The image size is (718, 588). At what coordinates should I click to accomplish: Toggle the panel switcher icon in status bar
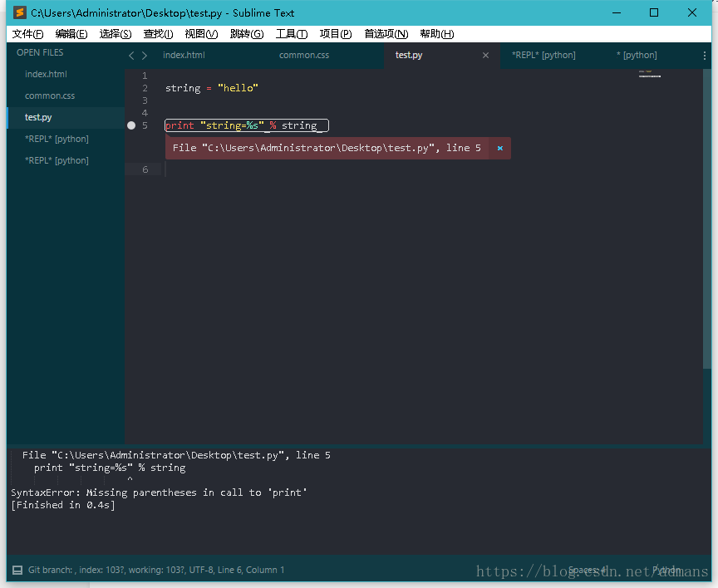(17, 570)
